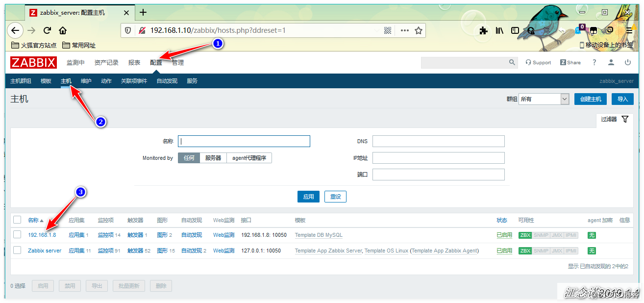Open the QR code icon in address bar

[388, 30]
